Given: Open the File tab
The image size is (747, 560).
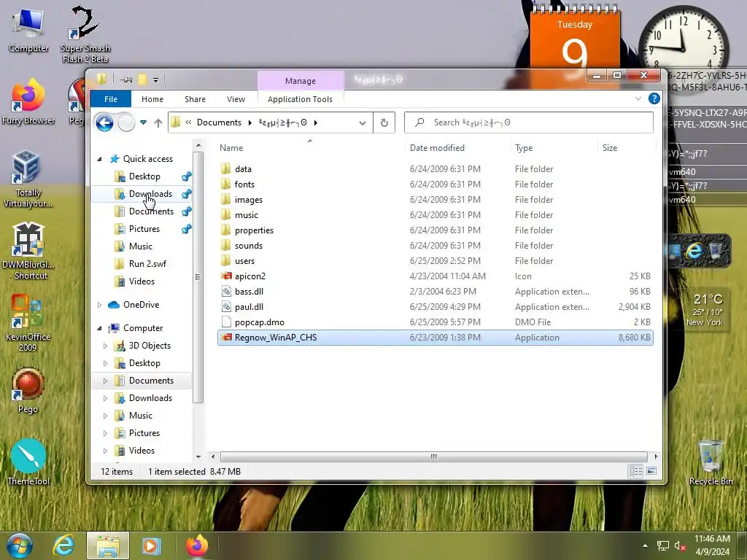Looking at the screenshot, I should coord(111,99).
